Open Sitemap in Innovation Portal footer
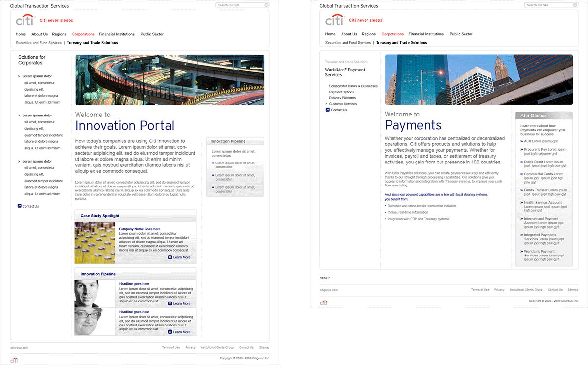 [x=264, y=347]
